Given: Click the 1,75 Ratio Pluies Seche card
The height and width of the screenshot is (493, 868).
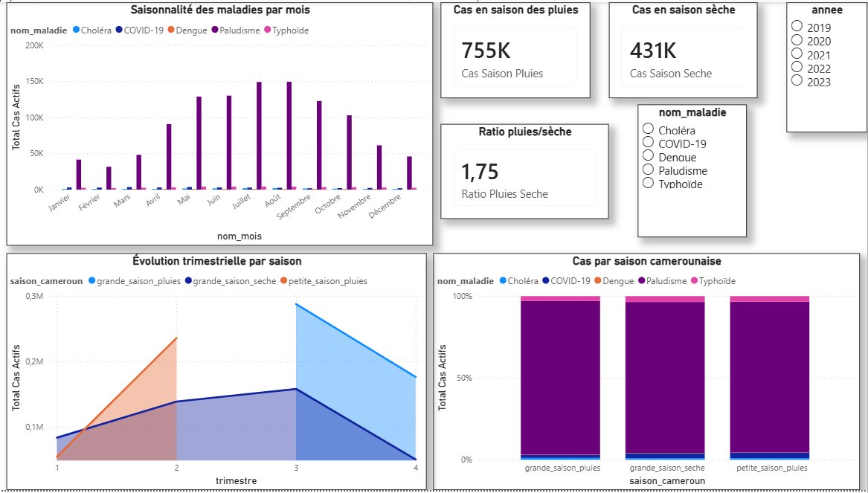Looking at the screenshot, I should coord(524,177).
